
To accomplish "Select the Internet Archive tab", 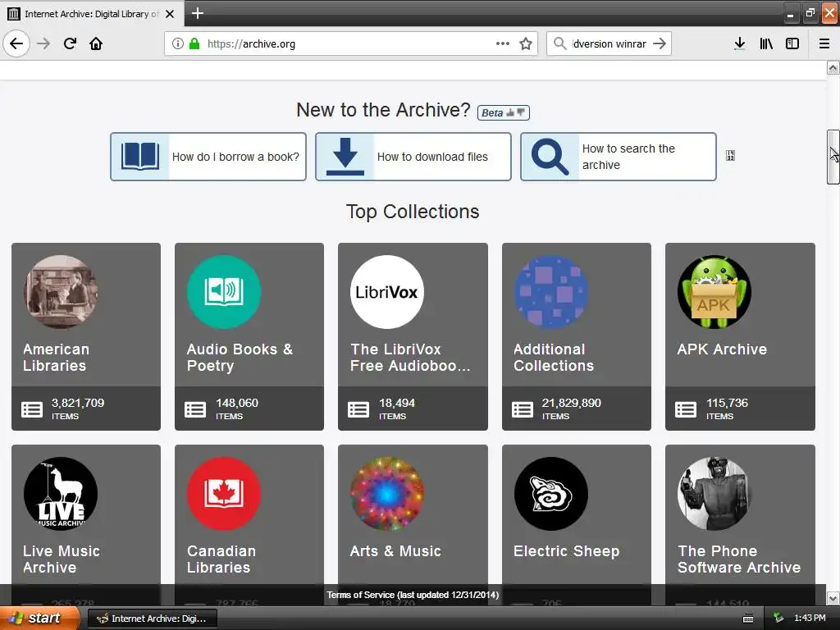I will point(92,14).
